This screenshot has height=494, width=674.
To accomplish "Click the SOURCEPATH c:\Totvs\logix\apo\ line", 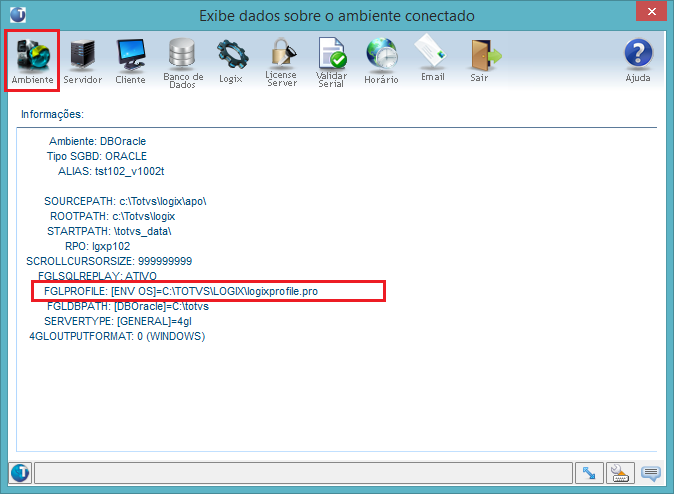I will click(x=125, y=201).
